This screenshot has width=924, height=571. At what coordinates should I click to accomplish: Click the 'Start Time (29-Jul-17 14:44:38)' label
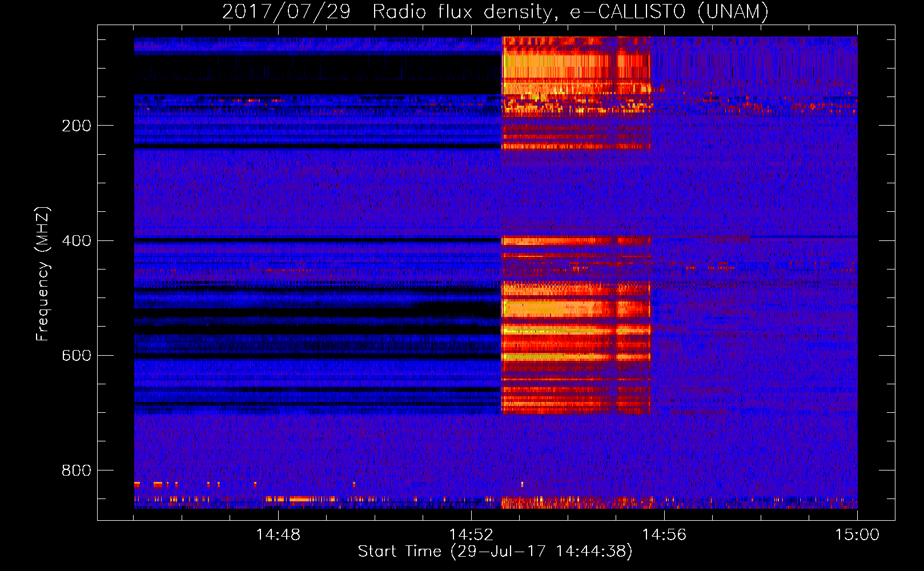[x=495, y=552]
